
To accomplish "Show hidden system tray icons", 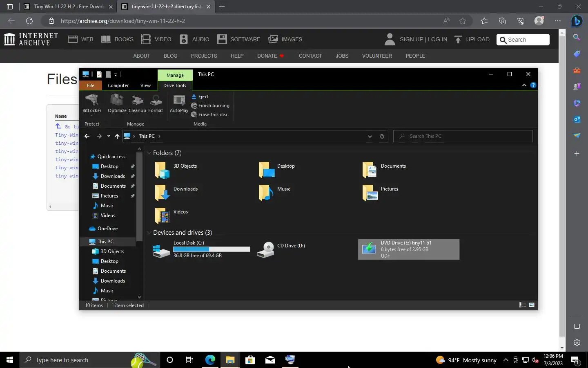I will pos(506,360).
